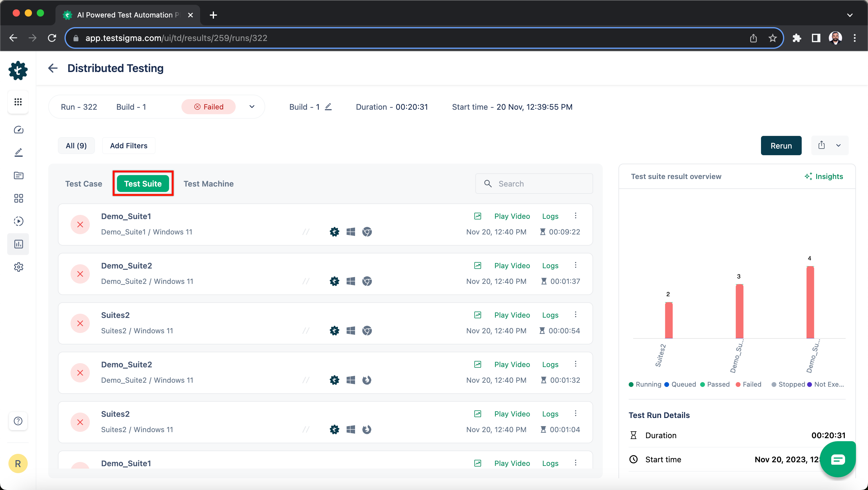This screenshot has width=868, height=490.
Task: Open Logs for Suites2 row at 00:01:04
Action: coord(550,414)
